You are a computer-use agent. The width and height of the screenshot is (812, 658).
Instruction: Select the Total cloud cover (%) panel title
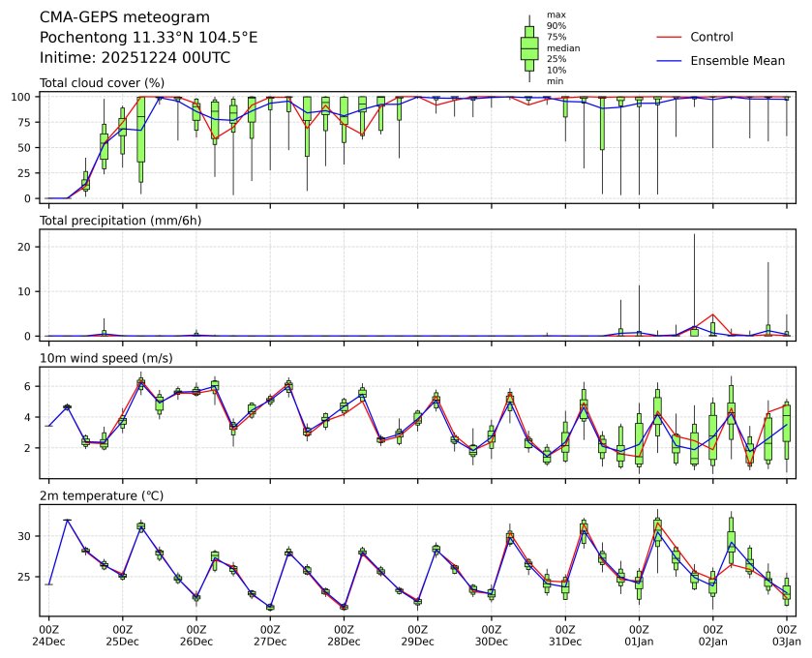tap(102, 83)
